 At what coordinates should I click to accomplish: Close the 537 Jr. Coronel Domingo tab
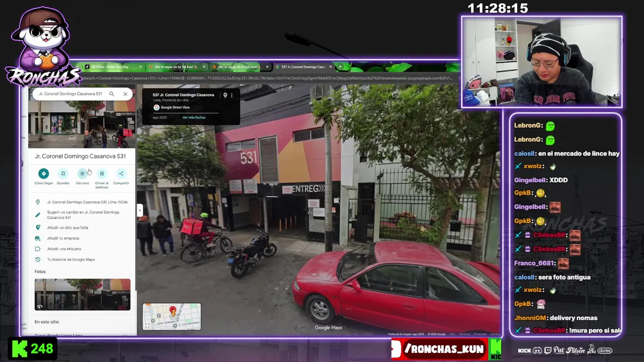click(x=331, y=67)
